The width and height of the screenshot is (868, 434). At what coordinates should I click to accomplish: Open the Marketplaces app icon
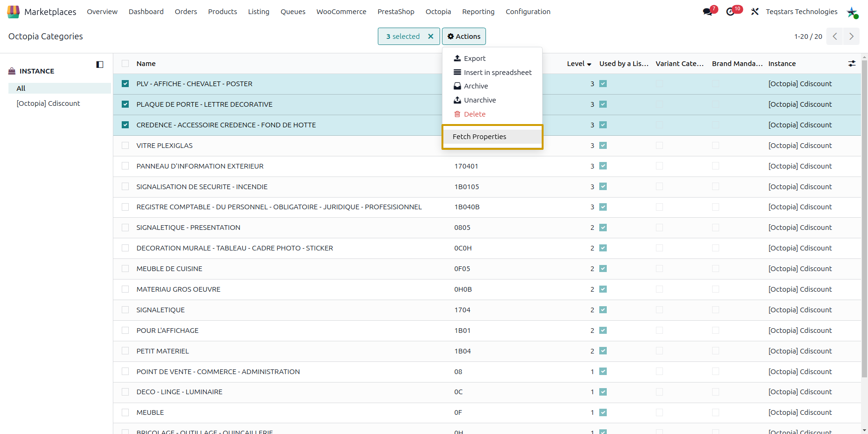(x=13, y=12)
